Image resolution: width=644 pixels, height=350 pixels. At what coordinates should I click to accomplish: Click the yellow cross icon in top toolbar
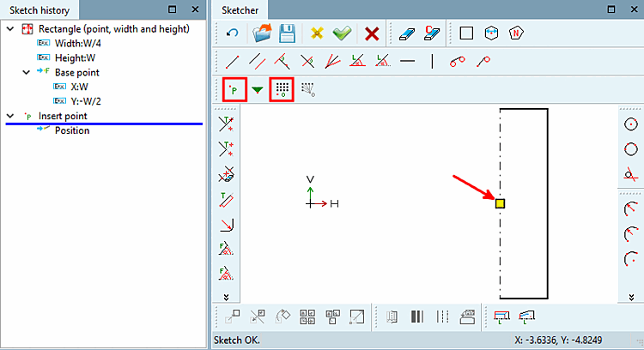[x=317, y=33]
